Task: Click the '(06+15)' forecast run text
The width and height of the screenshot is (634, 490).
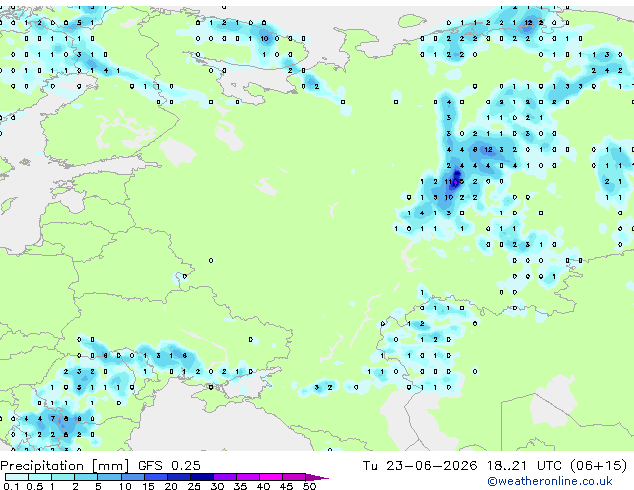Action: point(598,466)
